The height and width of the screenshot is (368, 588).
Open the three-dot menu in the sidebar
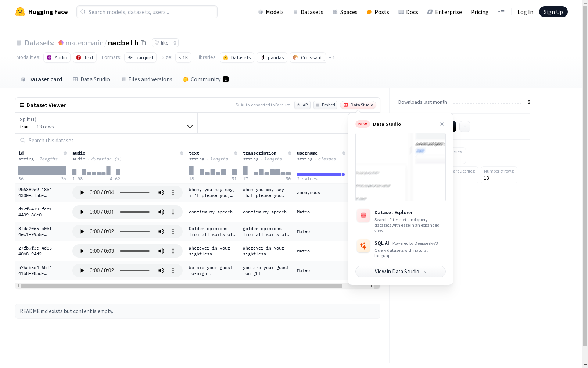coord(465,127)
